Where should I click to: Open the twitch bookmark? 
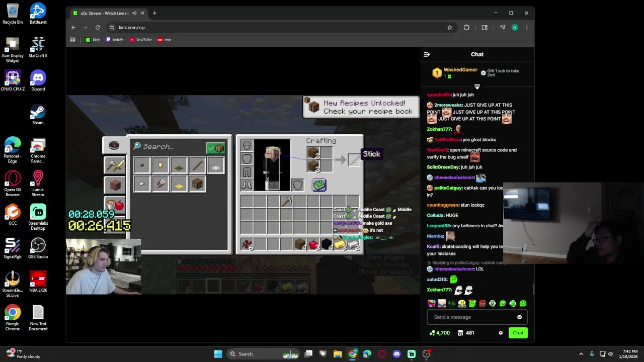[x=115, y=40]
